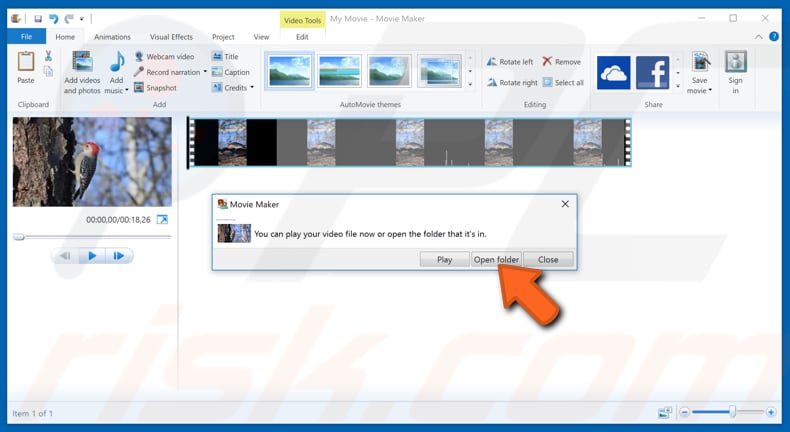This screenshot has width=790, height=432.
Task: Select the first AutoMovie theme thumbnail
Action: point(290,71)
